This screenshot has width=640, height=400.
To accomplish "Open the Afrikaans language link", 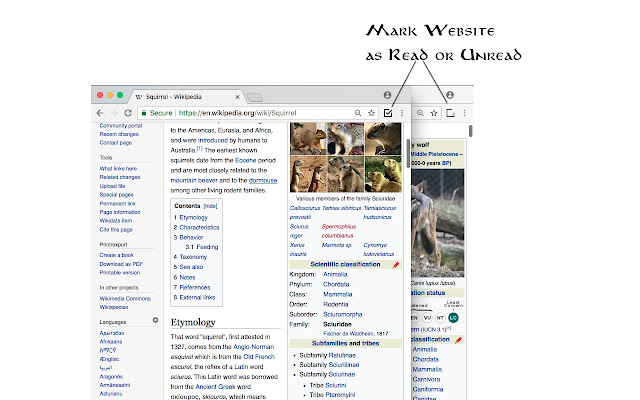I will click(x=111, y=342).
